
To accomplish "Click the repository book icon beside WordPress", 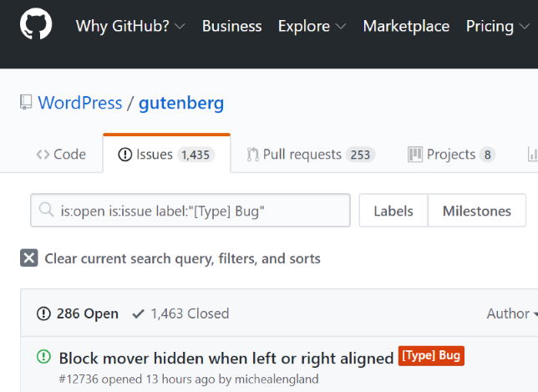I will (x=26, y=102).
